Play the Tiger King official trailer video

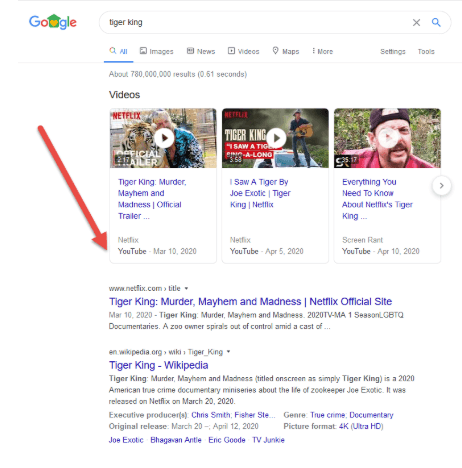tap(164, 138)
